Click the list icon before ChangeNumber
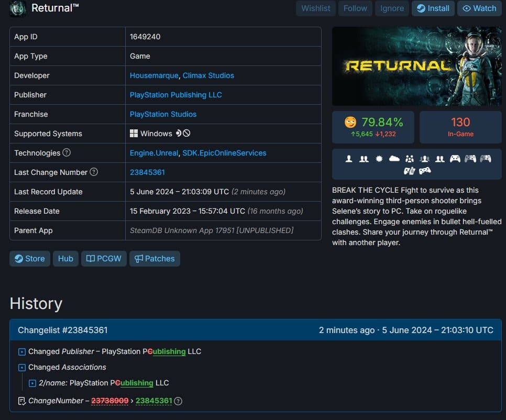The image size is (506, 420). pyautogui.click(x=22, y=401)
